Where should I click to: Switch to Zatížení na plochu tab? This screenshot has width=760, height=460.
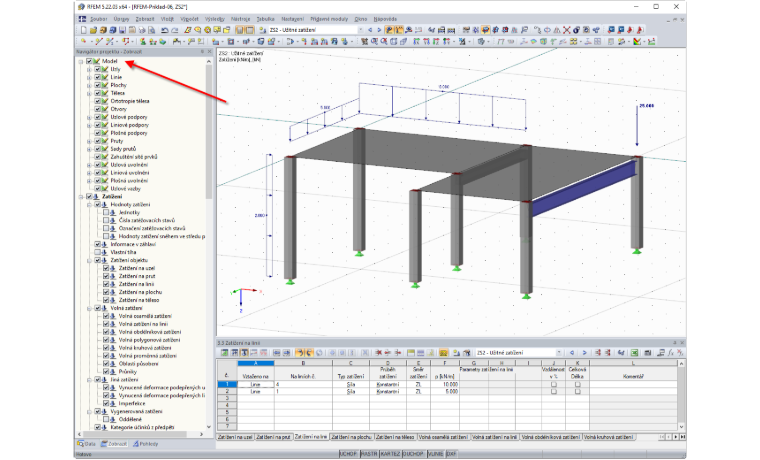351,437
